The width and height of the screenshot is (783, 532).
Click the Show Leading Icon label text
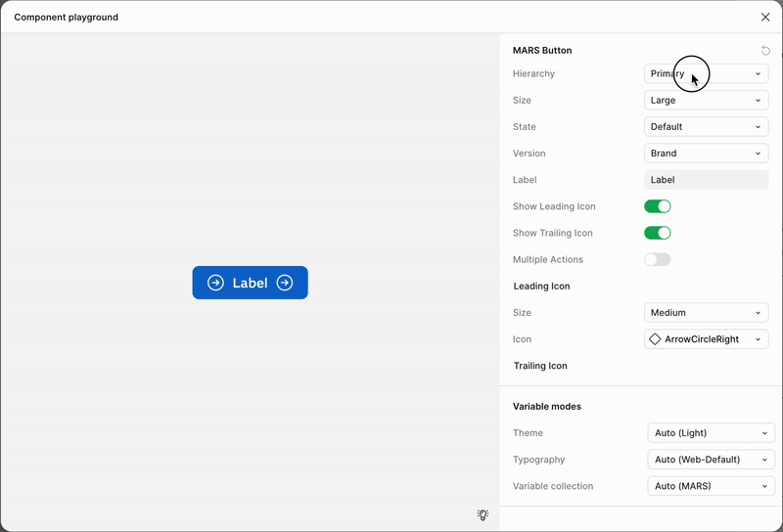pyautogui.click(x=554, y=206)
